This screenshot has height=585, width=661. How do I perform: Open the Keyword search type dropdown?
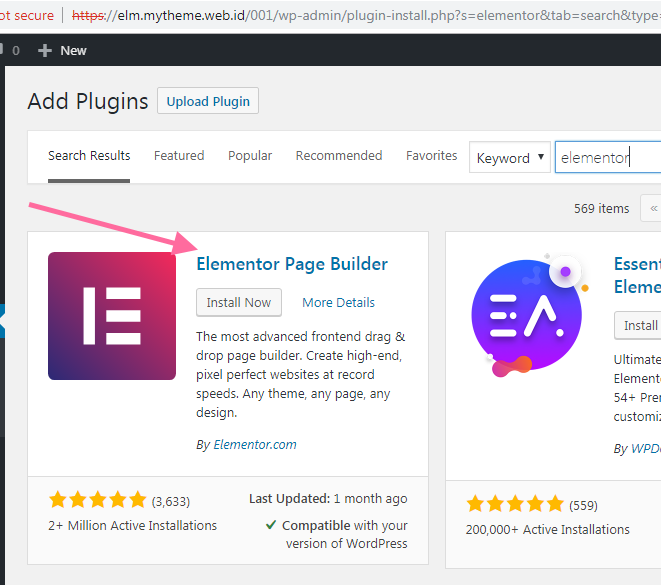click(x=510, y=158)
